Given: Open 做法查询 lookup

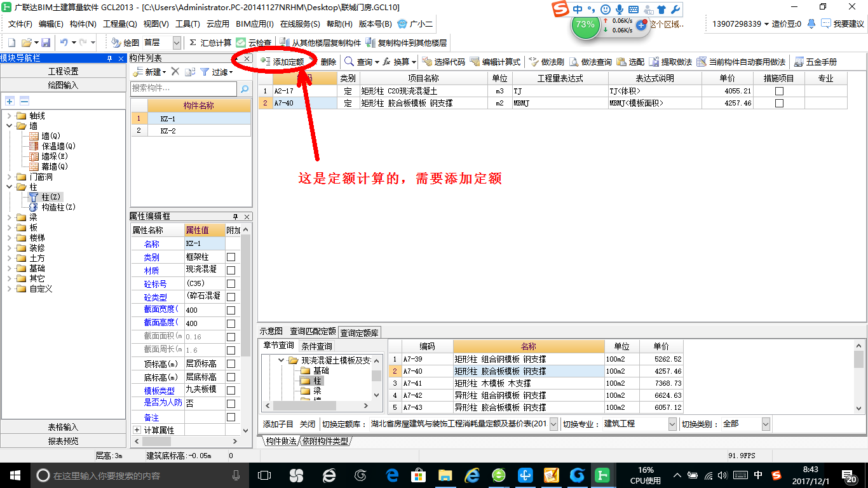Looking at the screenshot, I should click(590, 62).
